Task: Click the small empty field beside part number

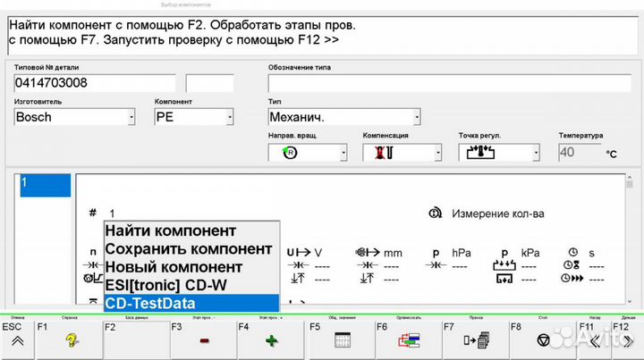Action: (209, 83)
